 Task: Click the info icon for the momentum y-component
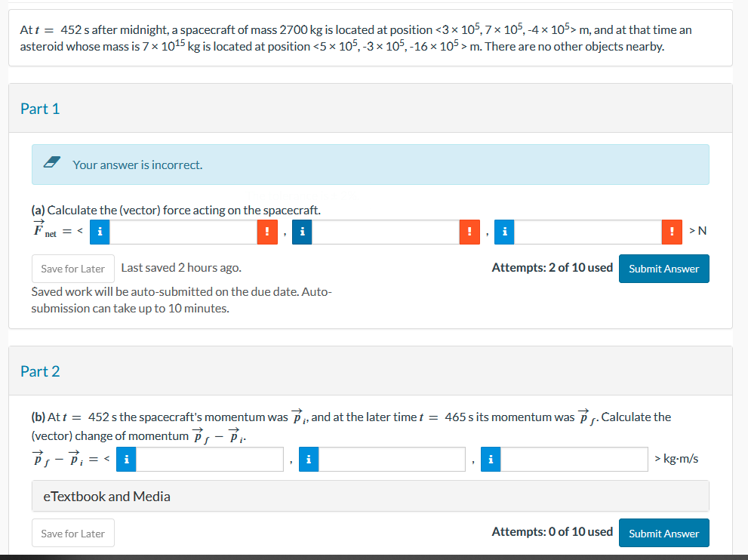coord(308,458)
